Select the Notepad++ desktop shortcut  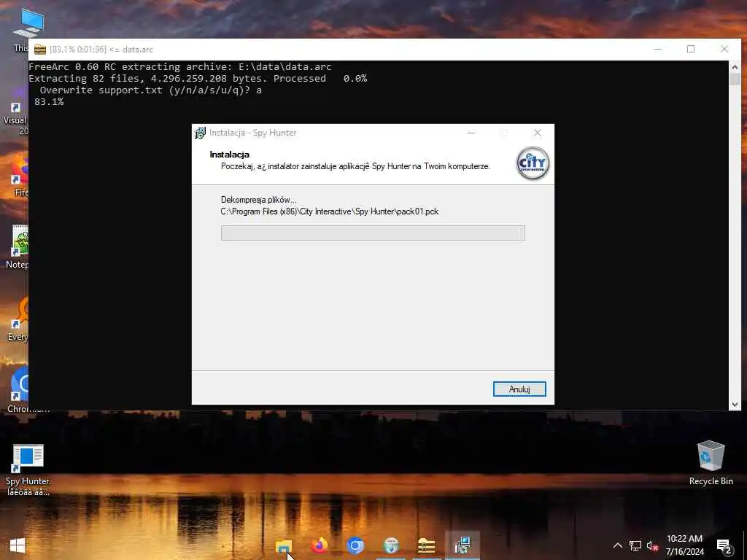click(18, 246)
